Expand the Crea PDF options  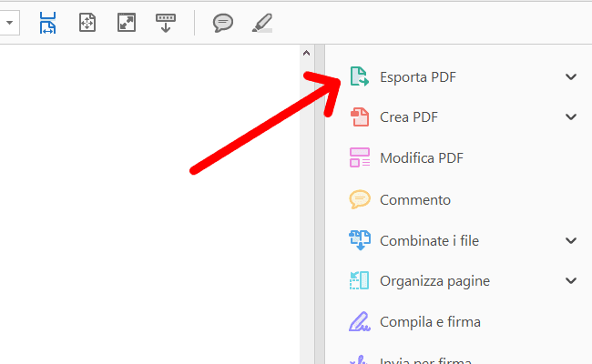[571, 116]
